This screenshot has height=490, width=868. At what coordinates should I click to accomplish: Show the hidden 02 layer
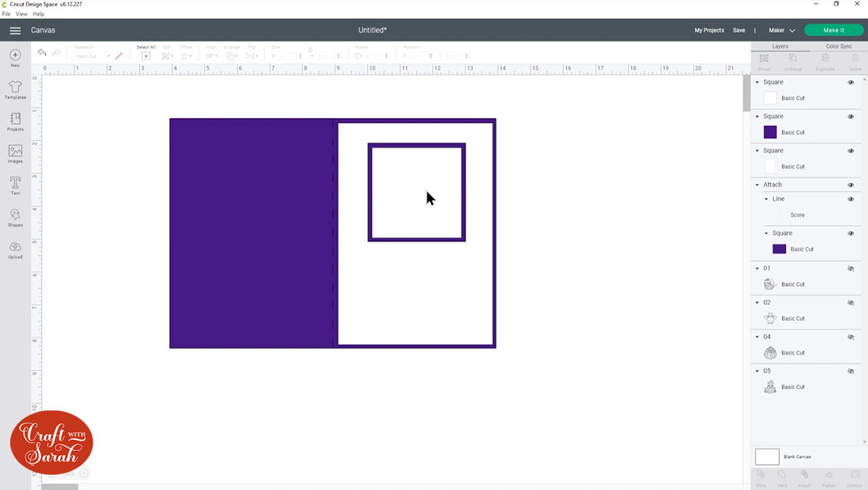(x=851, y=303)
